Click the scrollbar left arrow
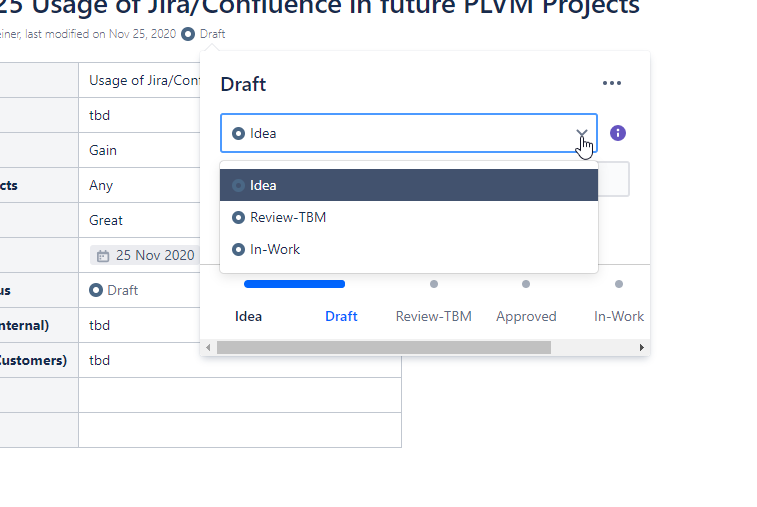 pos(208,348)
